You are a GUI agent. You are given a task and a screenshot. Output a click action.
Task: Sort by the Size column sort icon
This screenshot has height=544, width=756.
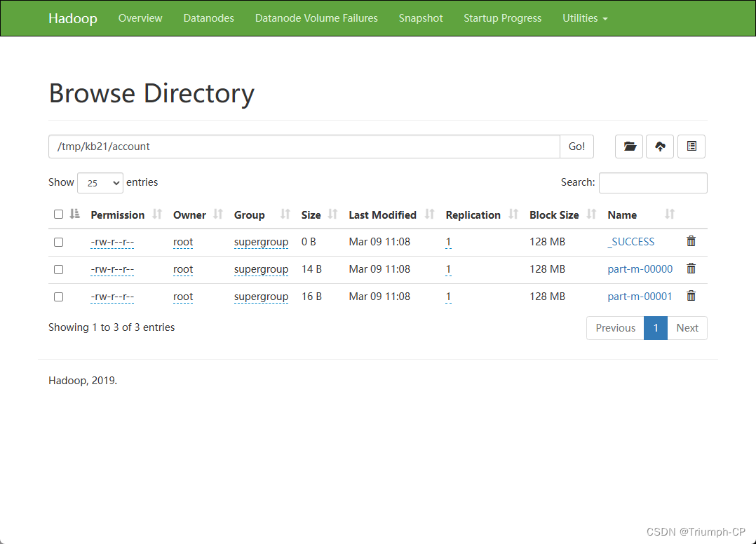332,215
